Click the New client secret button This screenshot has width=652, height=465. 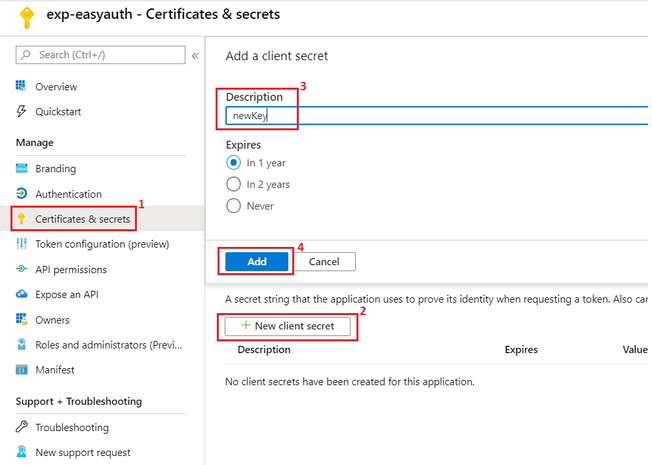point(287,326)
